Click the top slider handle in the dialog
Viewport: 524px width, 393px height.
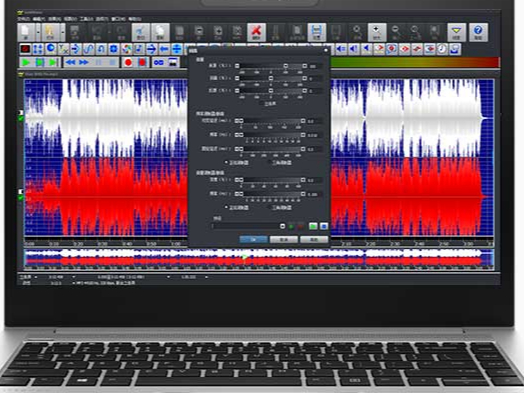(286, 66)
